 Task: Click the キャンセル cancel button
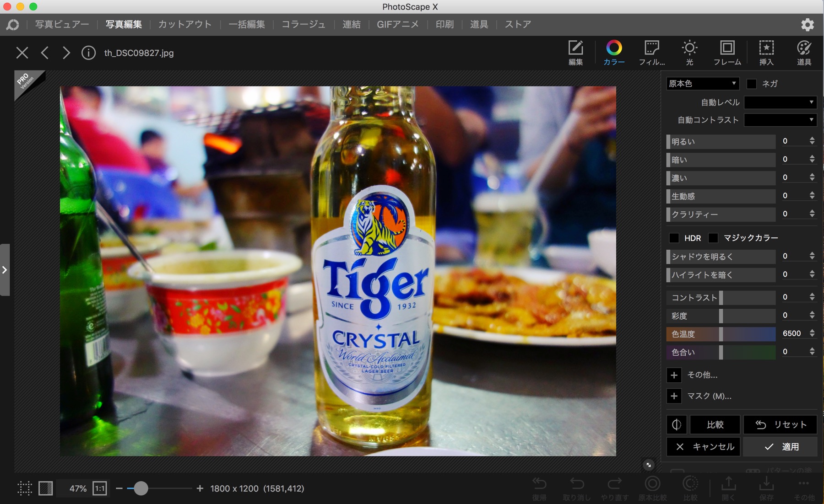click(x=703, y=447)
